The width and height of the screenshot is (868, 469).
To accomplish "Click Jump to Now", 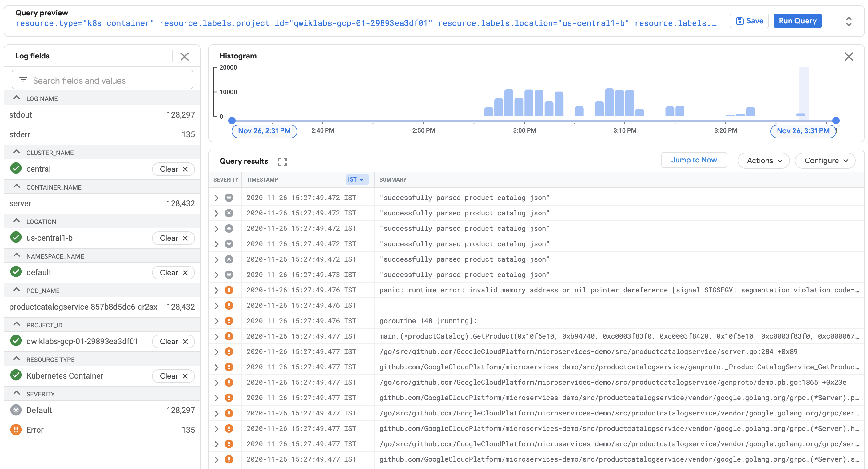I will pyautogui.click(x=694, y=160).
